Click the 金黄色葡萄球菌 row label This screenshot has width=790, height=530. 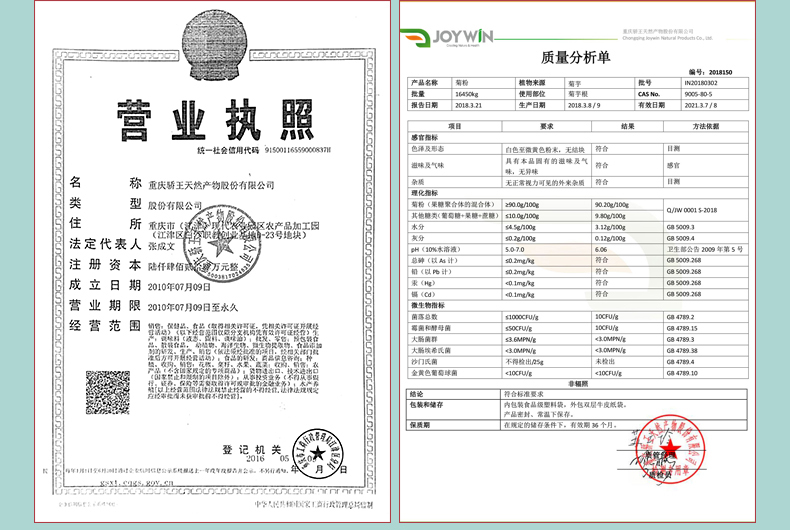pos(434,373)
